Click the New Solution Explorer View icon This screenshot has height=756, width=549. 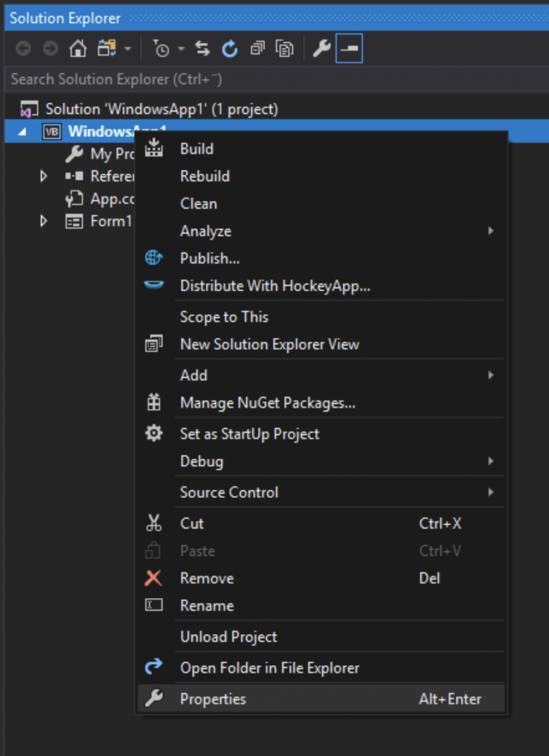154,344
